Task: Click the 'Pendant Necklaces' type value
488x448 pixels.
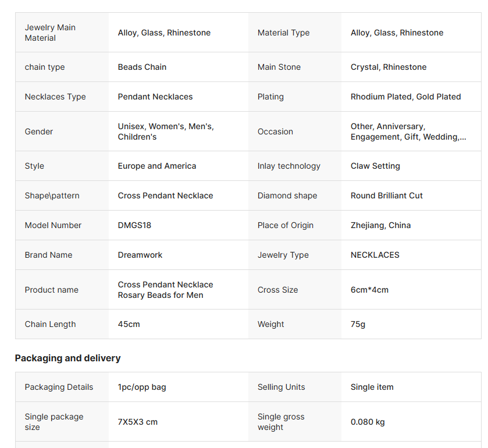Action: coord(155,97)
